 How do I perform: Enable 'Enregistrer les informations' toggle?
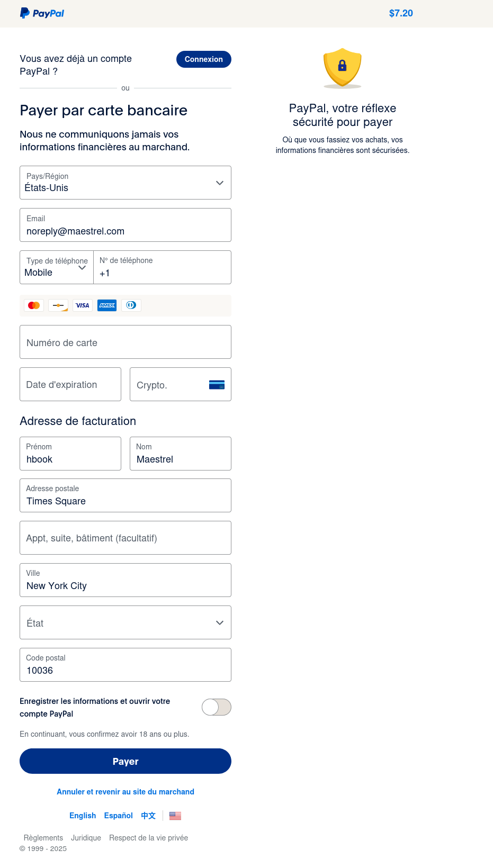pyautogui.click(x=216, y=707)
